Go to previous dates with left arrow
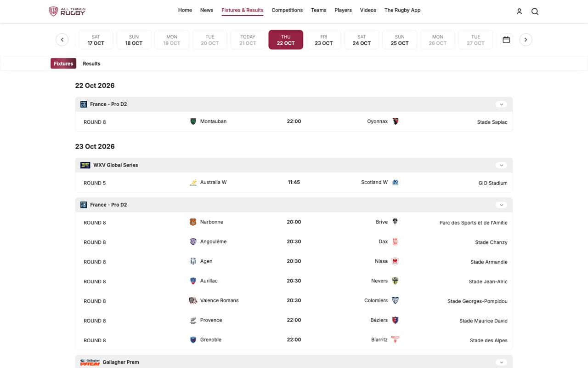Image resolution: width=588 pixels, height=368 pixels. pos(62,40)
